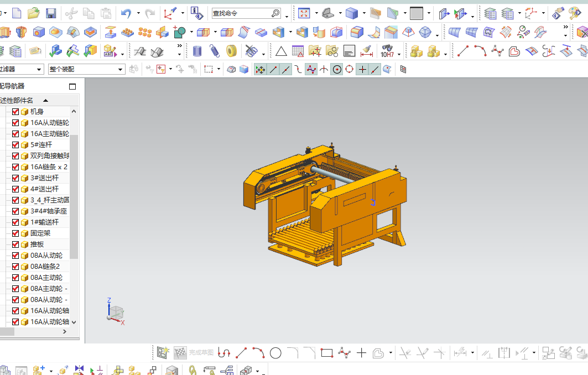Uncheck the 机身 component checkbox
Image resolution: width=588 pixels, height=375 pixels.
pyautogui.click(x=15, y=112)
